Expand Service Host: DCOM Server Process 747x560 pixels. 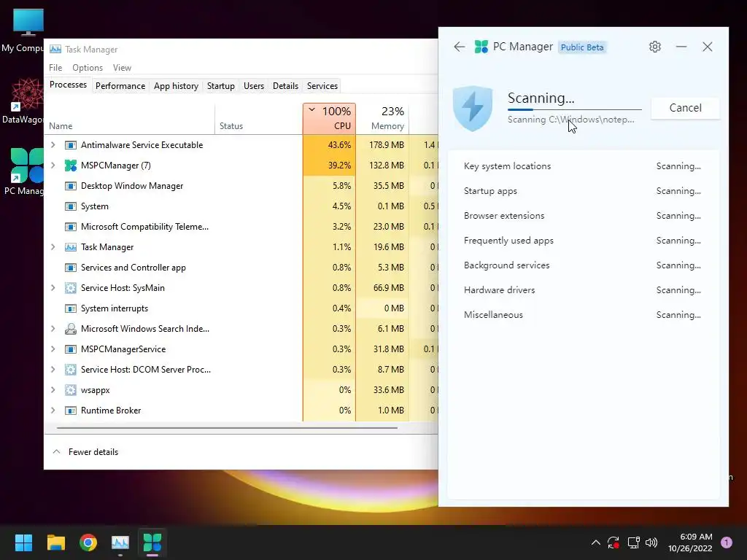pos(53,370)
